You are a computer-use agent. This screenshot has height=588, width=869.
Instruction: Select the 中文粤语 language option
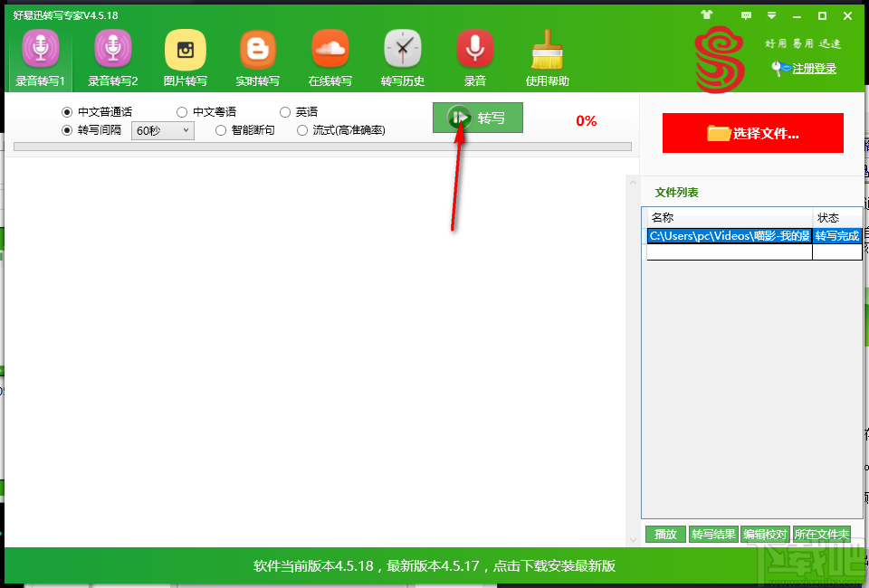pos(182,111)
